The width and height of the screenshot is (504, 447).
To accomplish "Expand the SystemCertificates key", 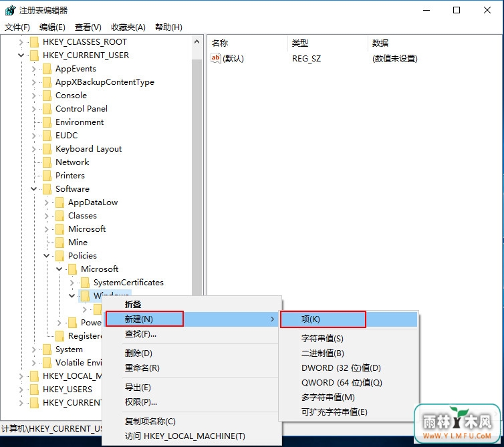I will tap(72, 283).
